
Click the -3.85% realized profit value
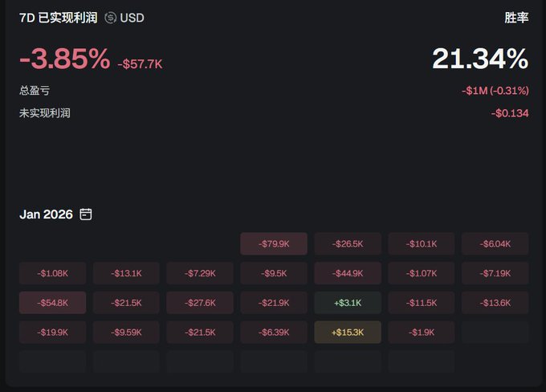[x=64, y=59]
